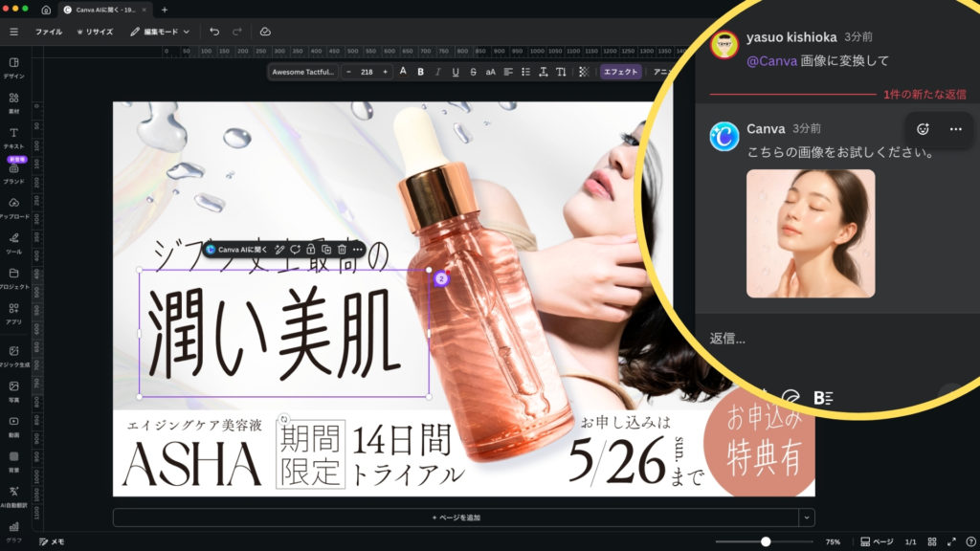980x551 pixels.
Task: Toggle underline on selected text
Action: (x=456, y=72)
